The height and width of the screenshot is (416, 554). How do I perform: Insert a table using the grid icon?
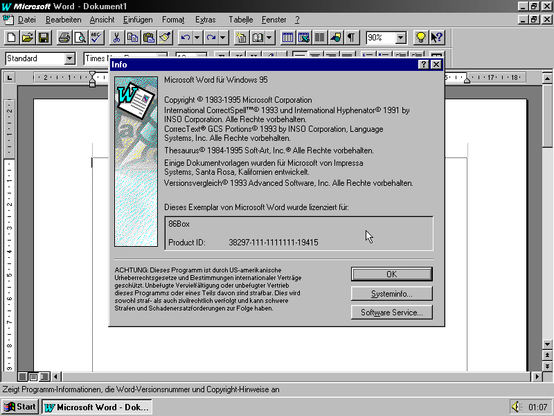[x=287, y=37]
